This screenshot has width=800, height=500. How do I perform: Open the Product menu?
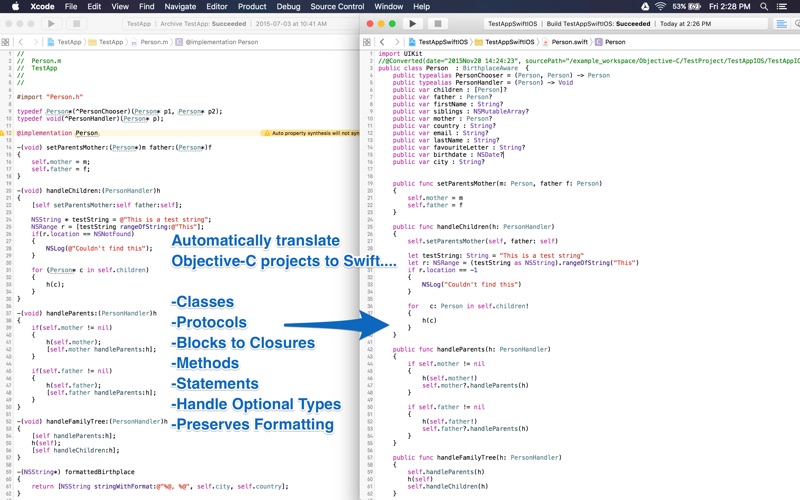point(252,6)
